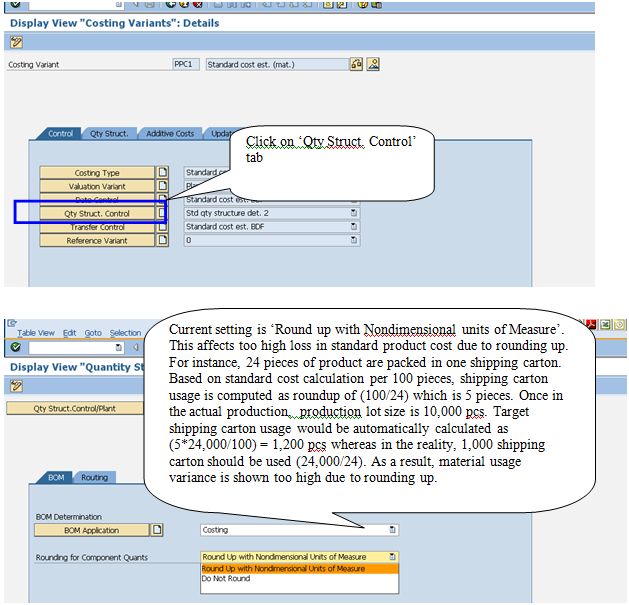
Task: Click the document icon beside BOM Application
Action: [x=156, y=530]
